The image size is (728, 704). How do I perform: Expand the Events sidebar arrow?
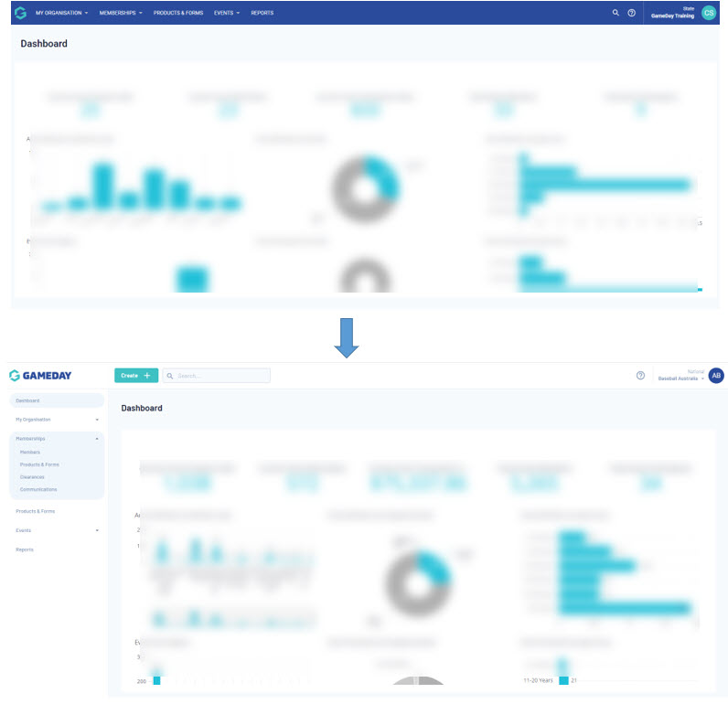click(97, 530)
